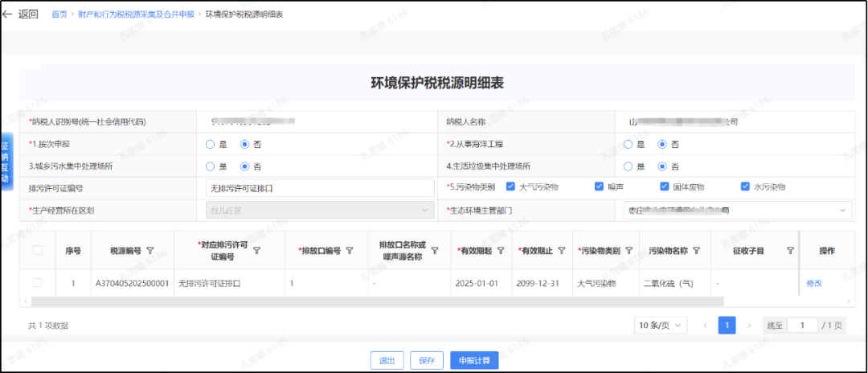This screenshot has width=868, height=373.
Task: Select 是 for 从事海洋工程
Action: pyautogui.click(x=628, y=145)
